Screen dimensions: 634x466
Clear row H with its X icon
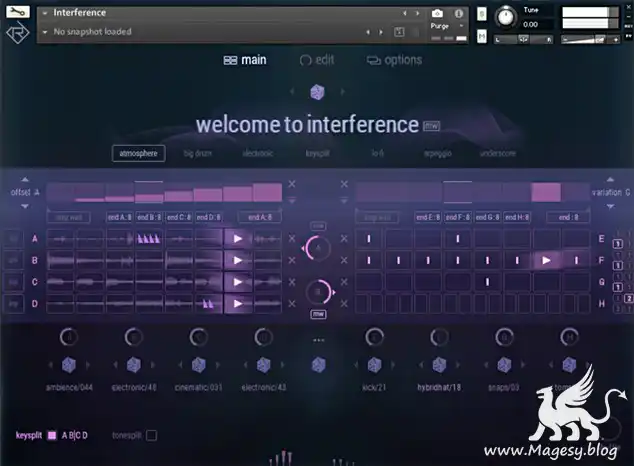tap(344, 304)
